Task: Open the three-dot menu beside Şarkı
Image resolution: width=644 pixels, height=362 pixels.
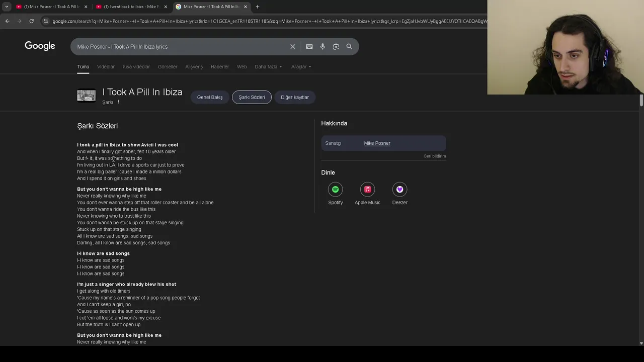Action: coord(118,102)
